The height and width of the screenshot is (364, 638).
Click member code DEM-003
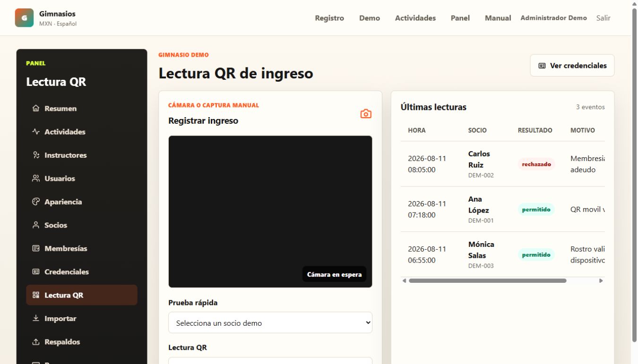click(481, 266)
